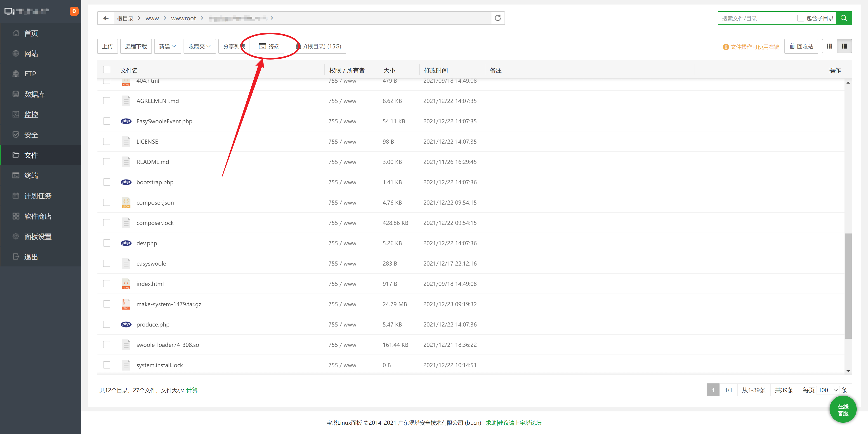Check the box for AGREEMENT.md
868x434 pixels.
tap(107, 101)
